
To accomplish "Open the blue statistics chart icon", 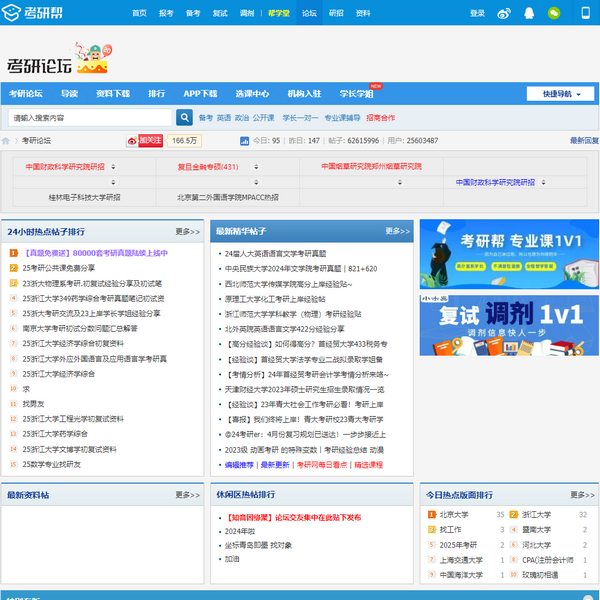I will tap(246, 141).
